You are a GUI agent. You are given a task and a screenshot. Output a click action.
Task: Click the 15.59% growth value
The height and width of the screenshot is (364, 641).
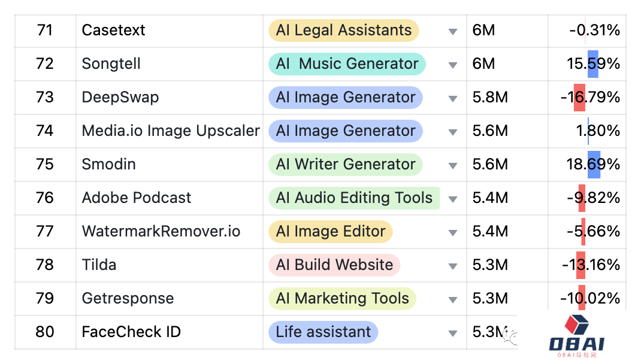coord(594,63)
